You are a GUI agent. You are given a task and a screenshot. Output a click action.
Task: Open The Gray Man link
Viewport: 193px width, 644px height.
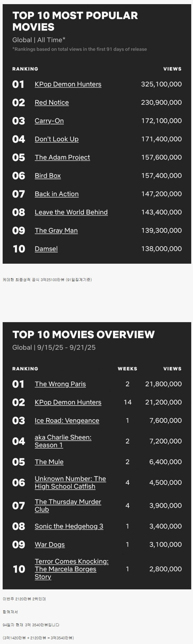(56, 231)
